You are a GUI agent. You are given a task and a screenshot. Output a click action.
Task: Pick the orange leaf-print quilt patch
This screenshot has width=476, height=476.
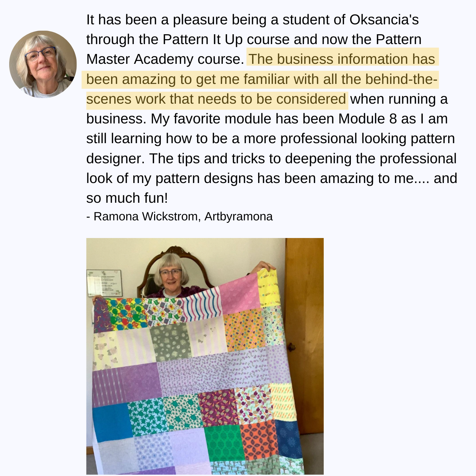(260, 440)
